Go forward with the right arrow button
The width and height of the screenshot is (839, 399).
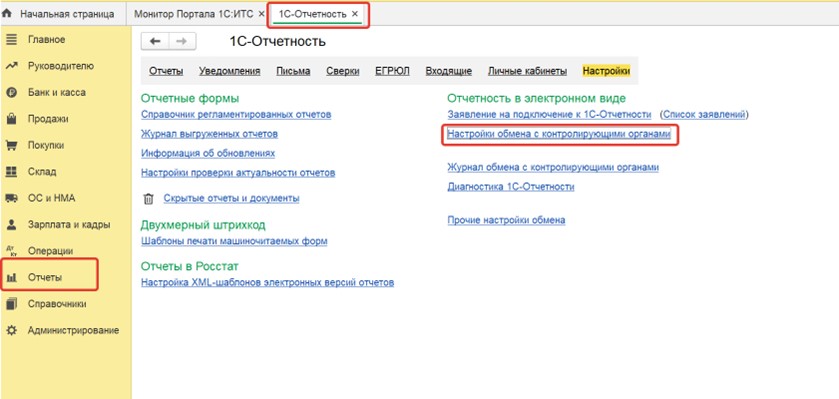182,41
